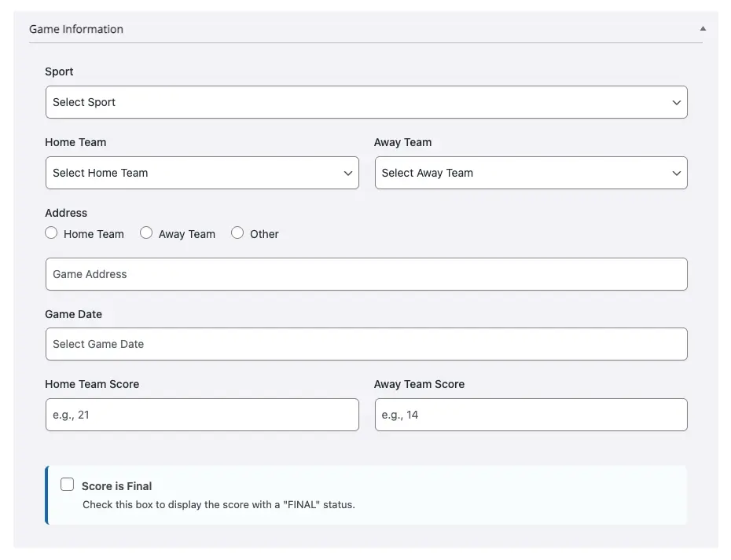Enable the Score is Final checkbox
731x560 pixels.
(68, 485)
